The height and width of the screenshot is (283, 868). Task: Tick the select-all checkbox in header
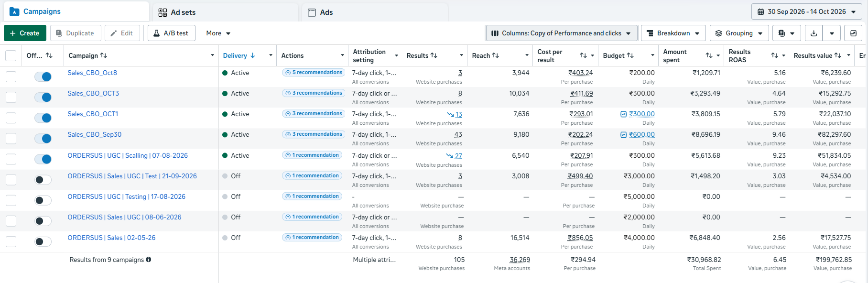click(x=11, y=55)
